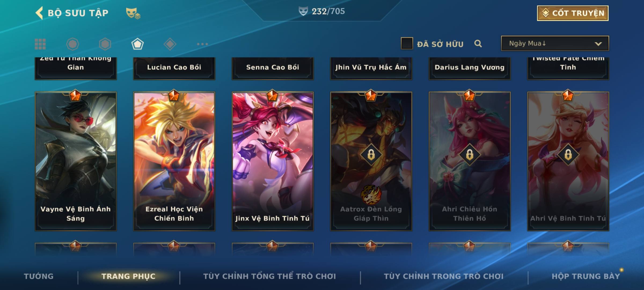
Task: Open Tùy Chỉnh Tổng Thể Trò Chơi tab
Action: 269,276
